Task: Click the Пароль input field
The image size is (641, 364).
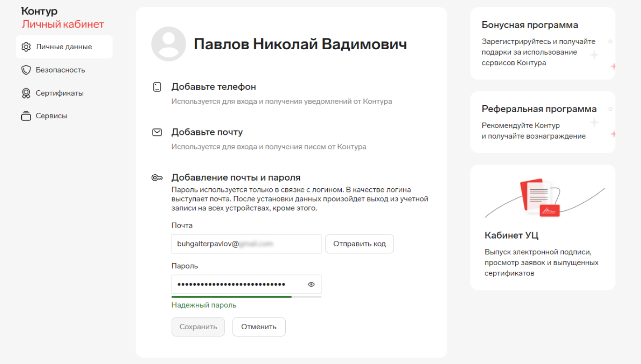Action: [246, 285]
